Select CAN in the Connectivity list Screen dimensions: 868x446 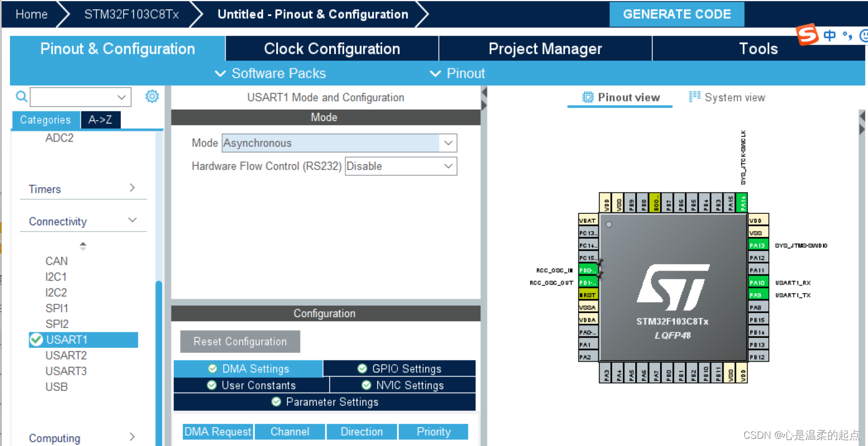click(57, 261)
